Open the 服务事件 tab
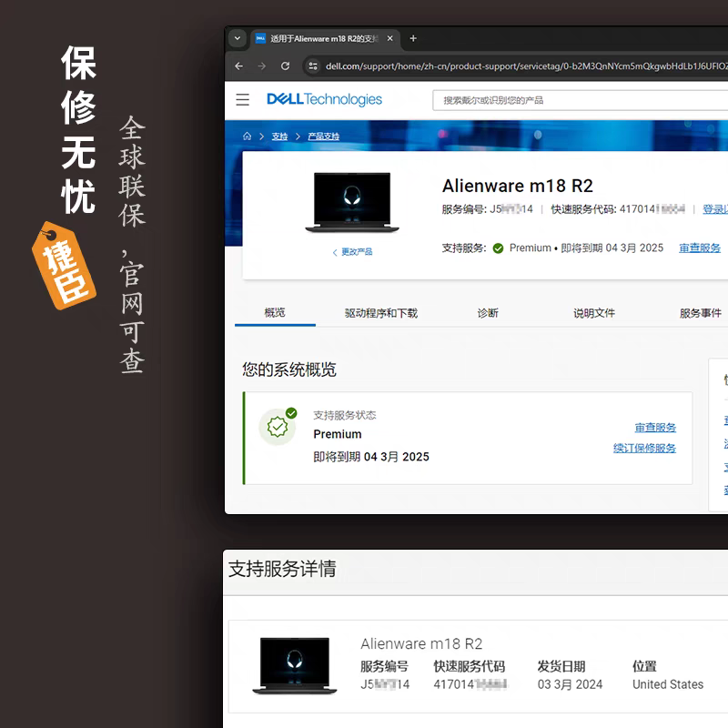The height and width of the screenshot is (728, 728). pyautogui.click(x=701, y=313)
